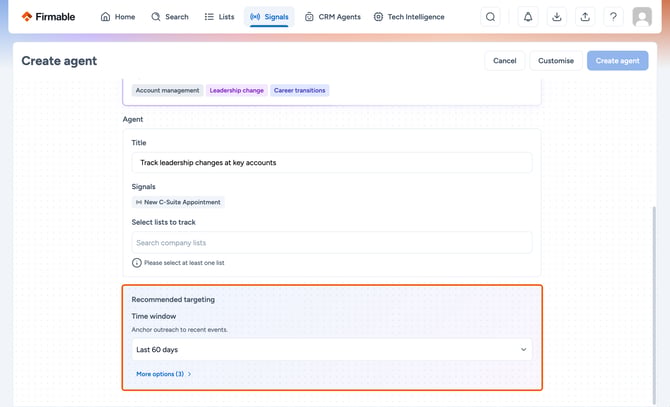Select the Signals nav tab
Screen dimensions: 670x407
(269, 17)
